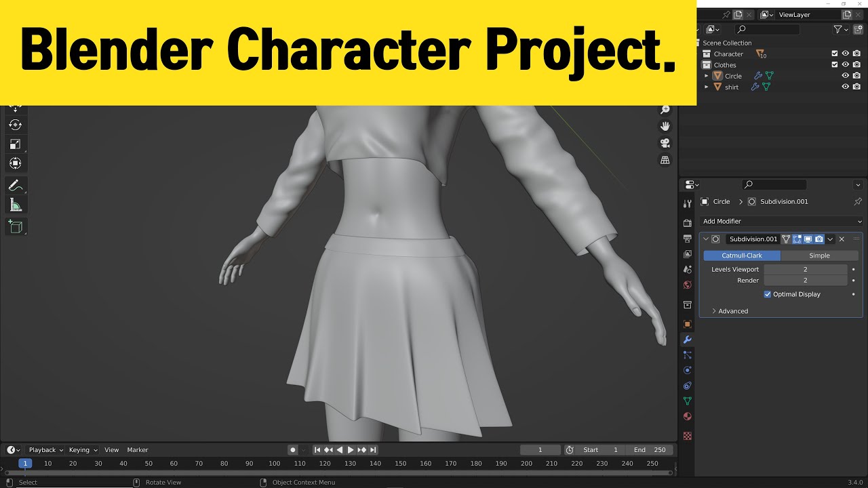Toggle subdivision modifier edit mode display
Viewport: 868px width, 488px height.
(797, 239)
